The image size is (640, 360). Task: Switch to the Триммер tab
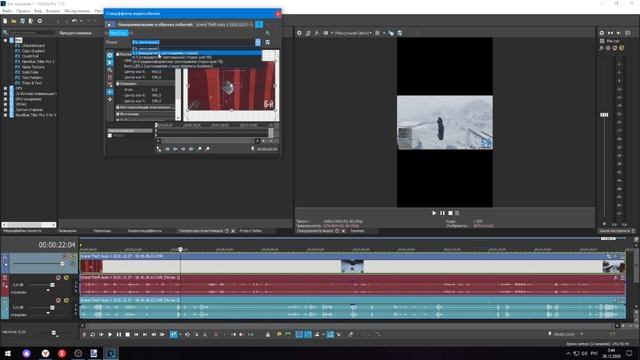coord(357,231)
